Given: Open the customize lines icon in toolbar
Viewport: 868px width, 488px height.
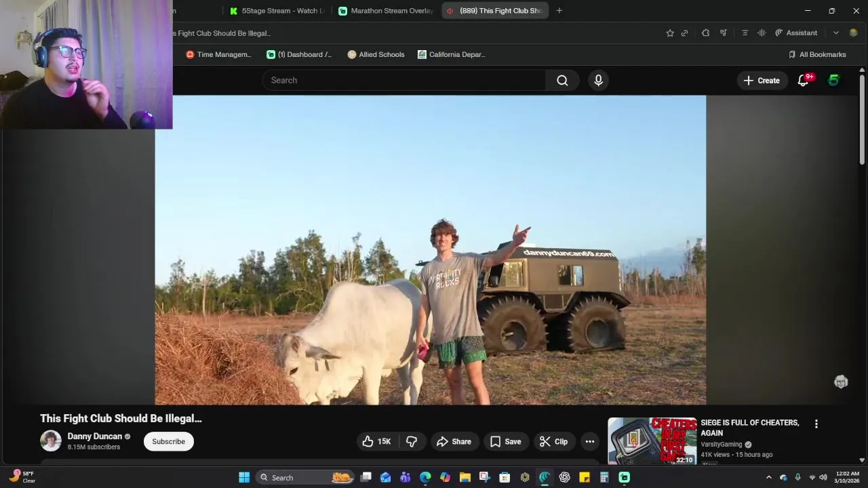Looking at the screenshot, I should tap(745, 33).
